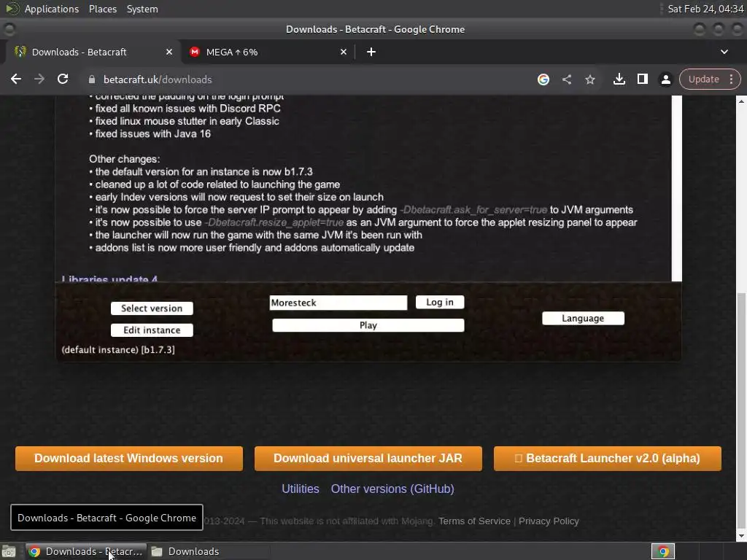Screen dimensions: 747x560
Task: Click the (default instance) [b1.7.3] label
Action: pyautogui.click(x=118, y=350)
